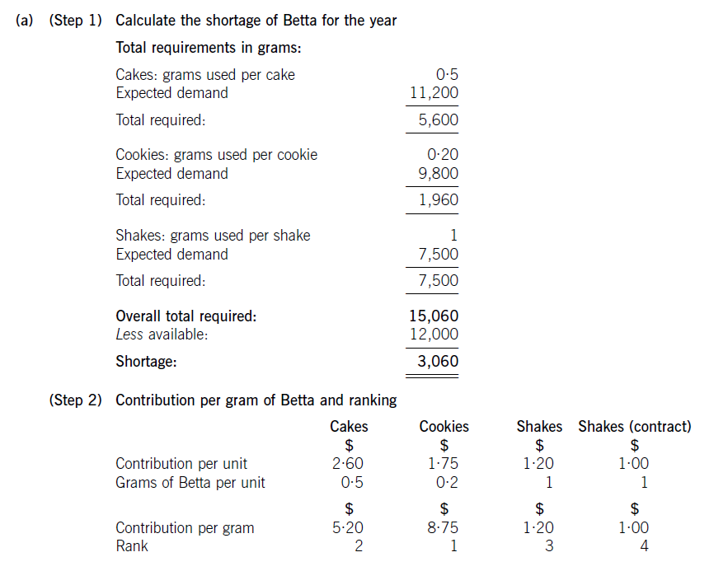Select "Cookies: grams used per cookie" line
Screen dimensions: 728x571
216,155
